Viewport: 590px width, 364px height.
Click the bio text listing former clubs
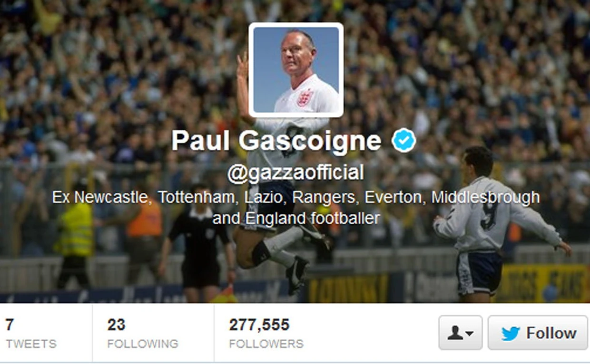click(296, 208)
